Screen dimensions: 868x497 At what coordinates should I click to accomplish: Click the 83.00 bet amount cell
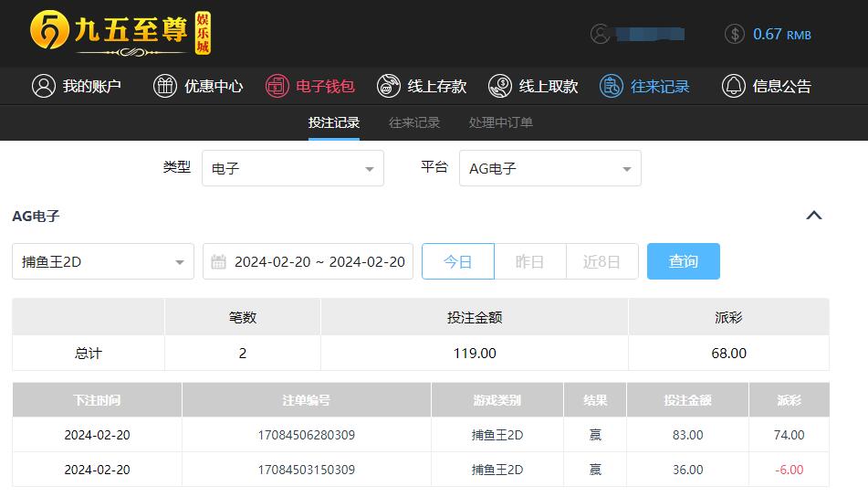click(x=687, y=435)
